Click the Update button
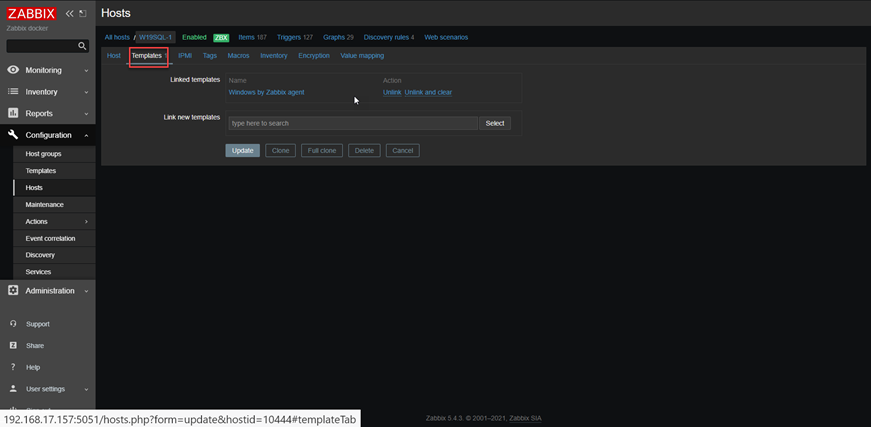871x427 pixels. (x=243, y=150)
